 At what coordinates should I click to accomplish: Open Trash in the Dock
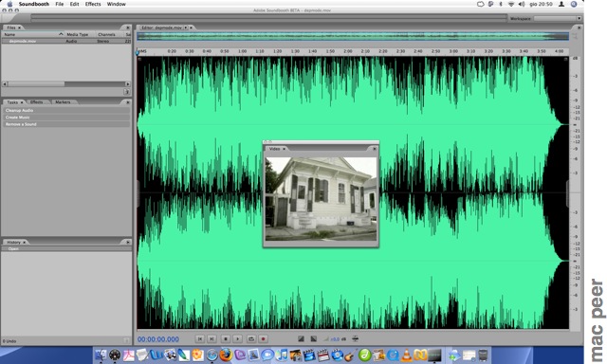(483, 355)
